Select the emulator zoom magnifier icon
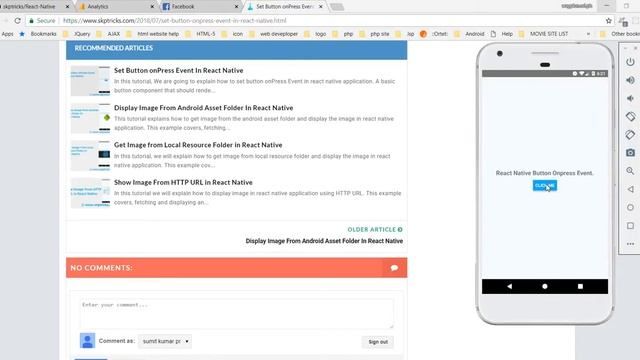This screenshot has height=360, width=640. click(630, 171)
